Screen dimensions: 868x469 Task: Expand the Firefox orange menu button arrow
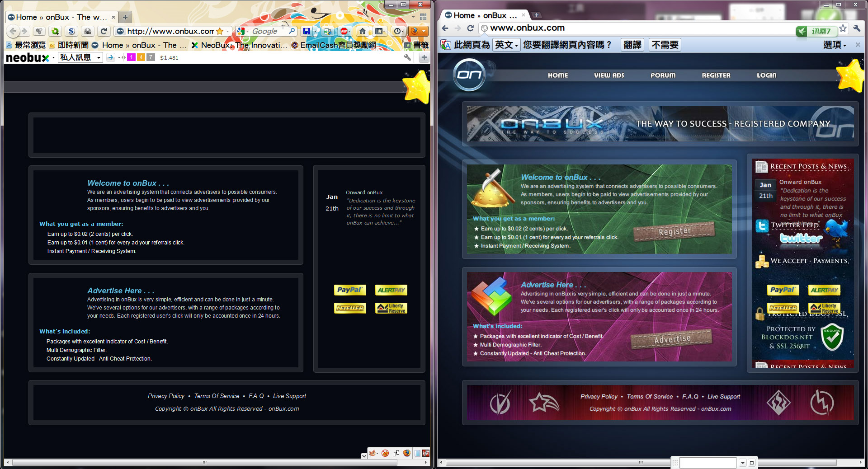[424, 31]
